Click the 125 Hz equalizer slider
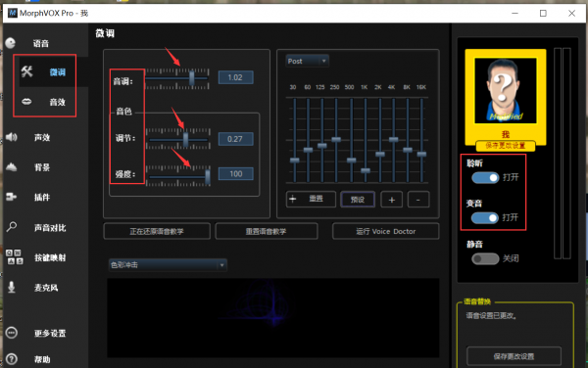This screenshot has height=368, width=588. tap(322, 146)
